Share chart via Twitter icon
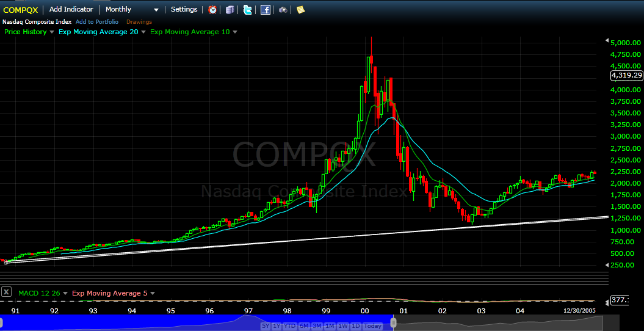Viewport: 644px width, 331px height. 247,9
